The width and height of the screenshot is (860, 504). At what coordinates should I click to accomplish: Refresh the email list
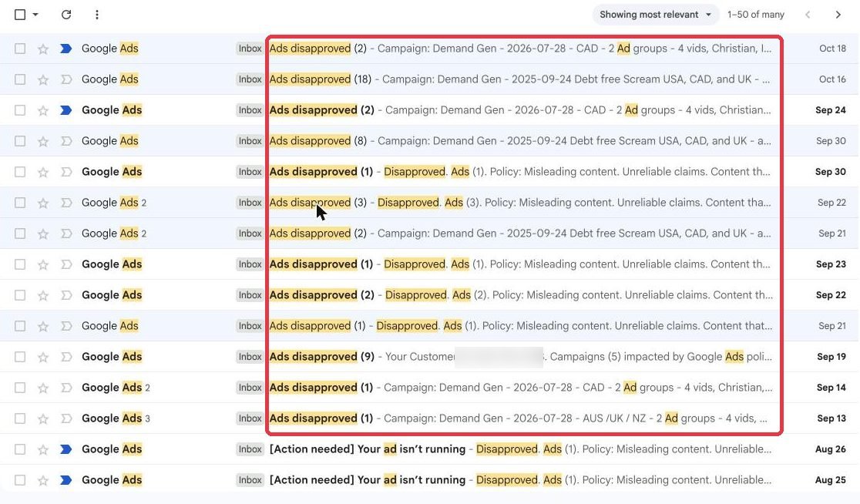[x=66, y=15]
